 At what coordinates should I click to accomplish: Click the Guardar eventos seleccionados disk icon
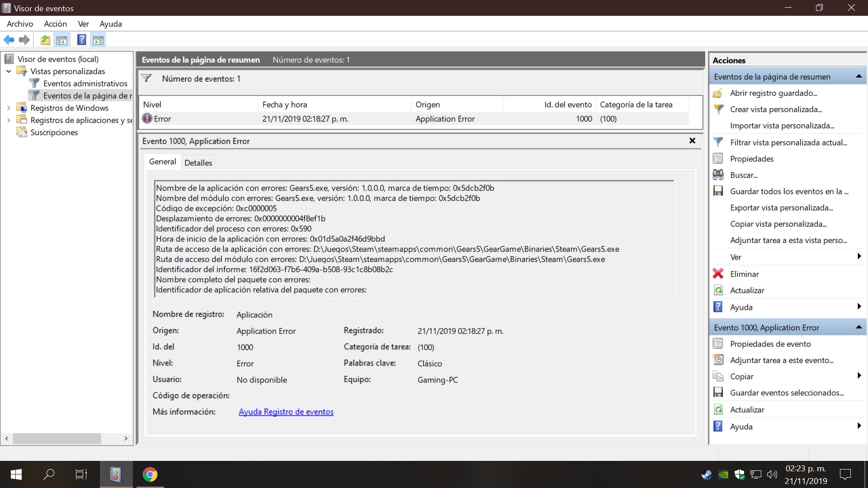tap(718, 393)
